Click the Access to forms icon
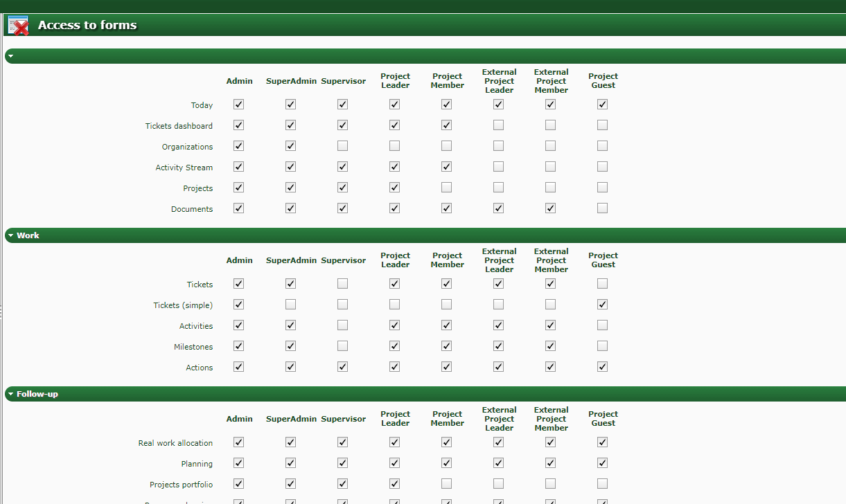The height and width of the screenshot is (504, 846). (18, 26)
